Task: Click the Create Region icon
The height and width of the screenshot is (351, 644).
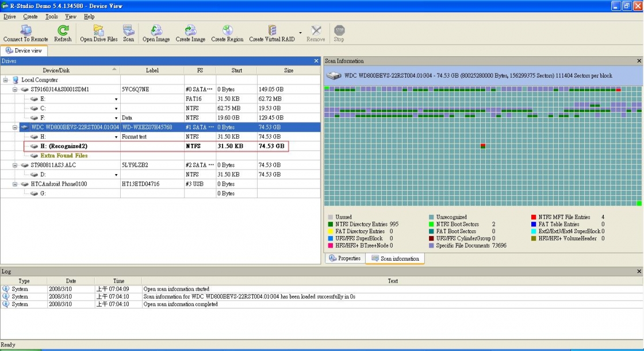Action: point(227,33)
